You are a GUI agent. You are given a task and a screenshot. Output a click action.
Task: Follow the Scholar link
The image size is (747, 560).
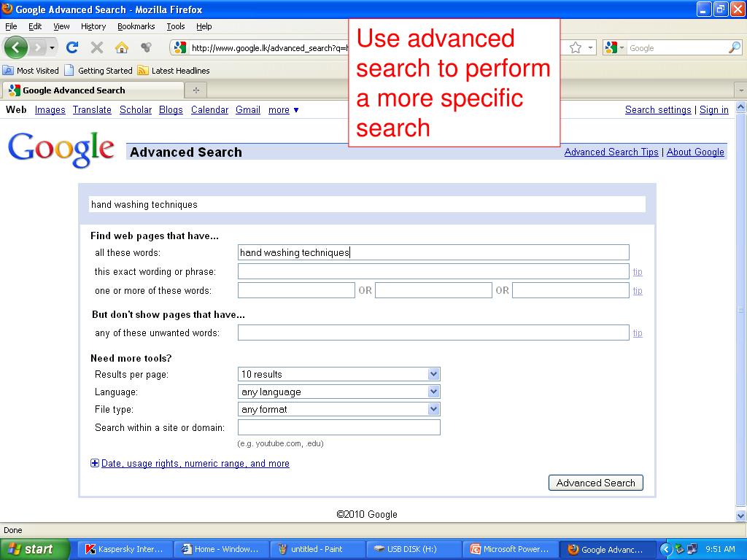[135, 110]
